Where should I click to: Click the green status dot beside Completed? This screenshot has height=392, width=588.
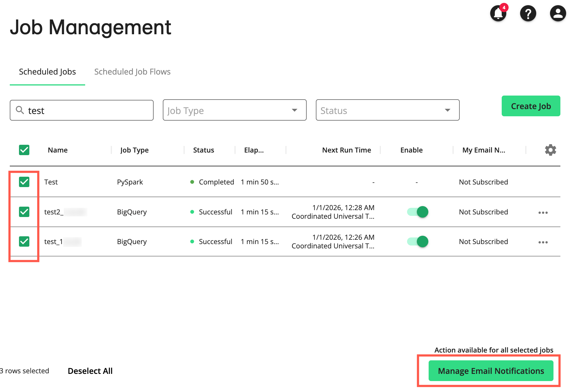point(192,182)
